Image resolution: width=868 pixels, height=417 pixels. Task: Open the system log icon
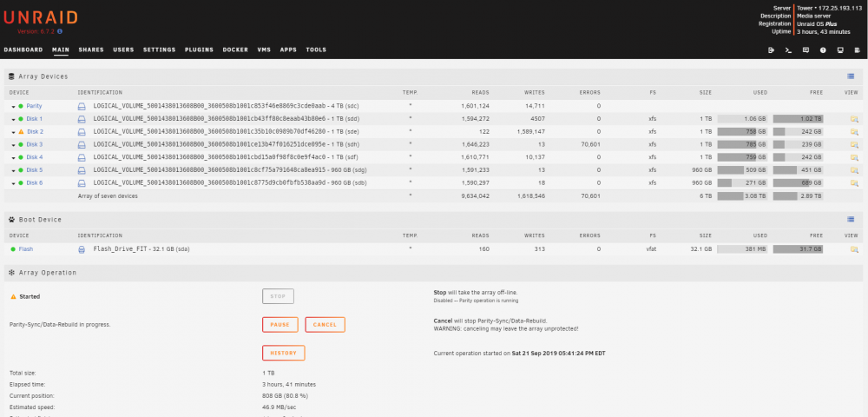[x=858, y=50]
